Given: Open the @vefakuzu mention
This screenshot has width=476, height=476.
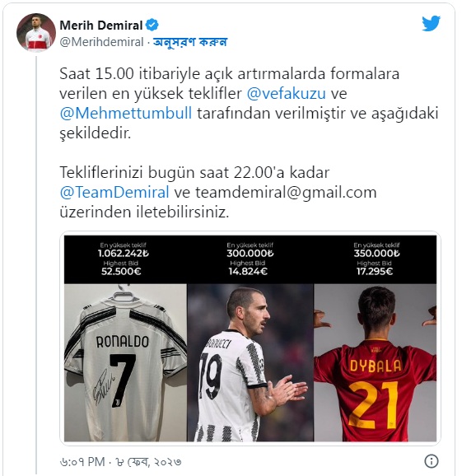Looking at the screenshot, I should coord(287,93).
